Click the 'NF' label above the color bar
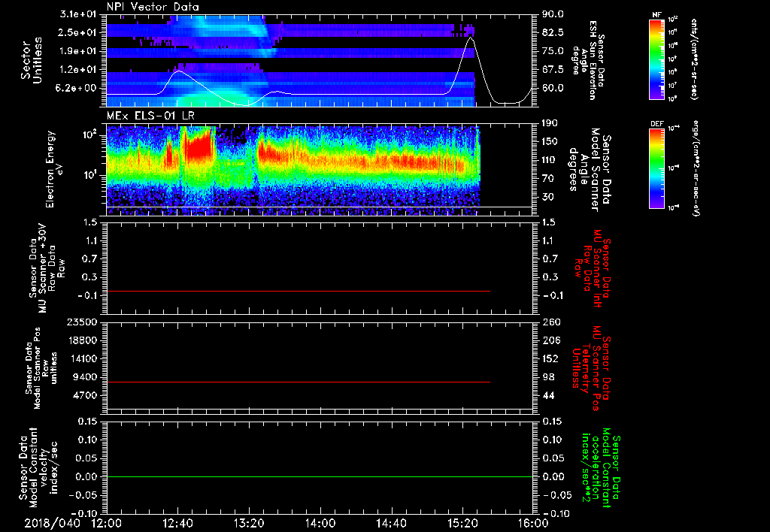The image size is (770, 532). (656, 15)
